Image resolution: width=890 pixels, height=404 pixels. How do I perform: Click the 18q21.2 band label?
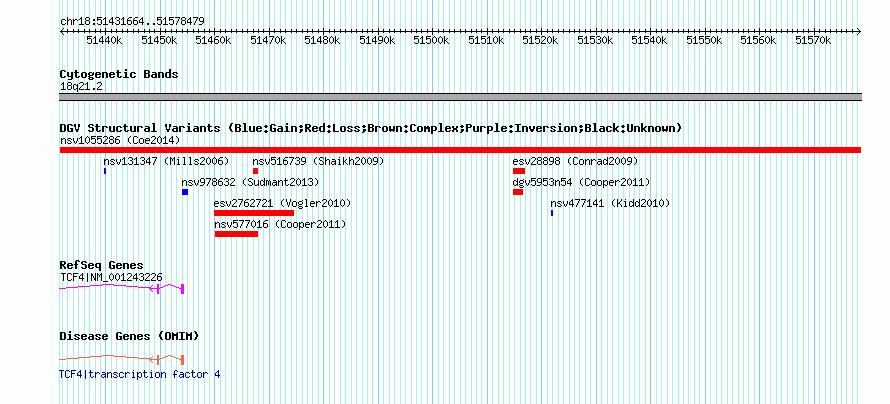(x=81, y=87)
